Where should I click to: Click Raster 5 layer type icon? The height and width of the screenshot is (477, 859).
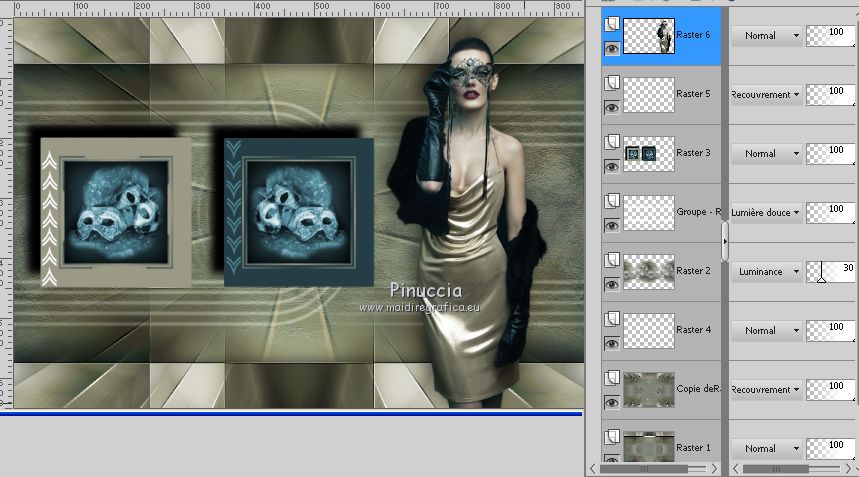point(611,83)
